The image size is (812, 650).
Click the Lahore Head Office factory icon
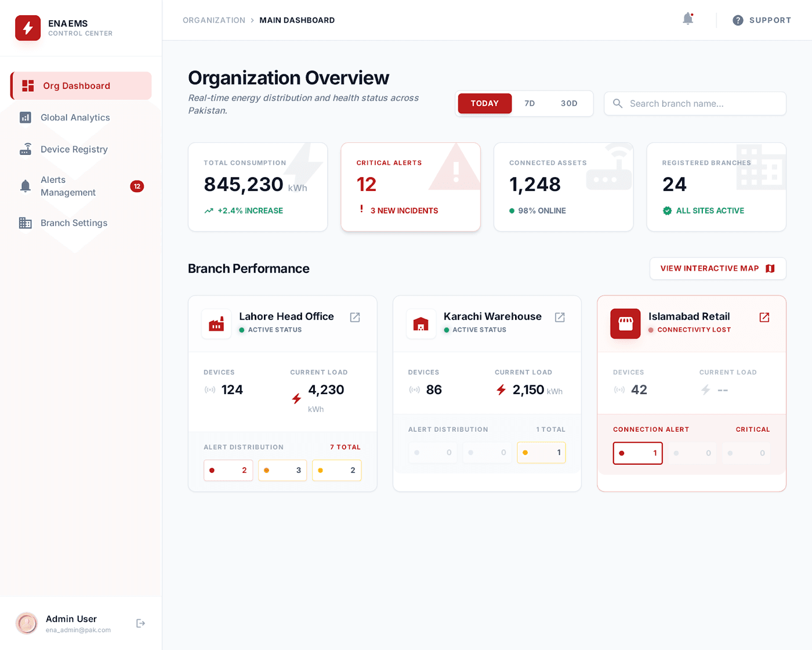(x=216, y=324)
